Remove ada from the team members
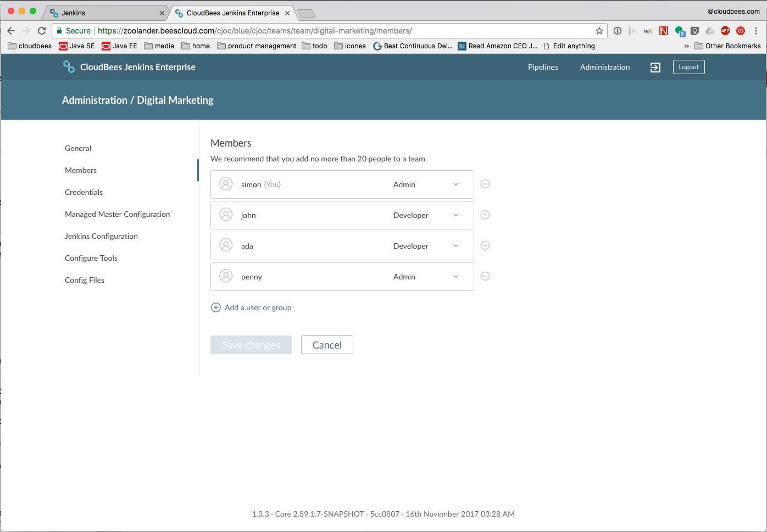767x532 pixels. [x=485, y=245]
